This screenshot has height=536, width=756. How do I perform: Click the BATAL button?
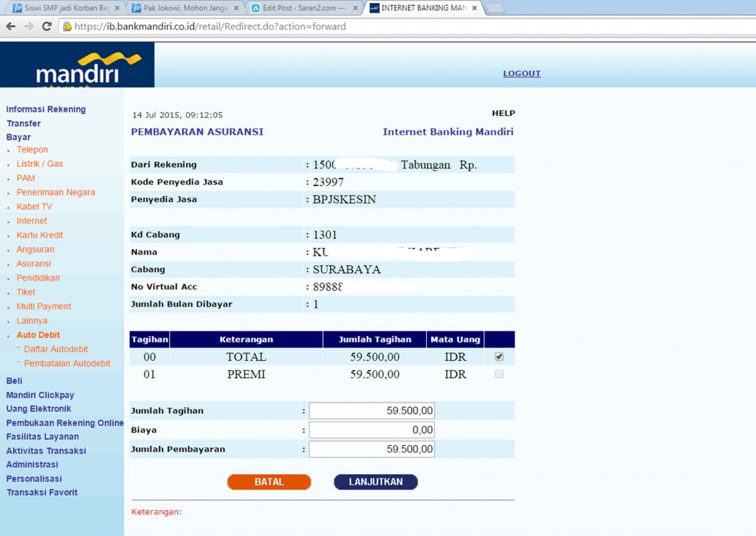pos(269,482)
